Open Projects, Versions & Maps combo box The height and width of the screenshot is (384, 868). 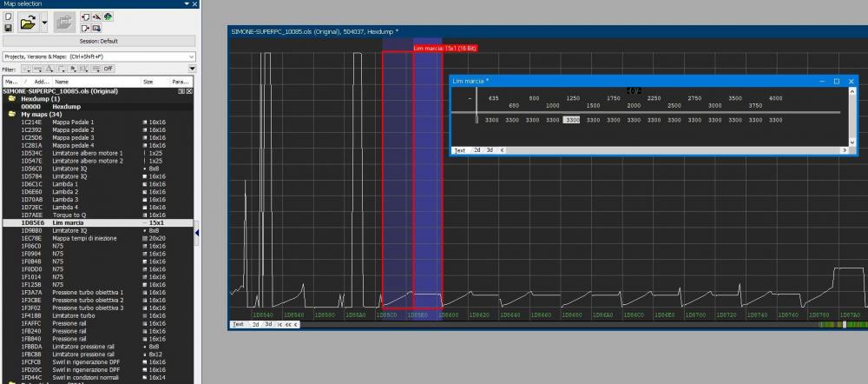(x=99, y=56)
